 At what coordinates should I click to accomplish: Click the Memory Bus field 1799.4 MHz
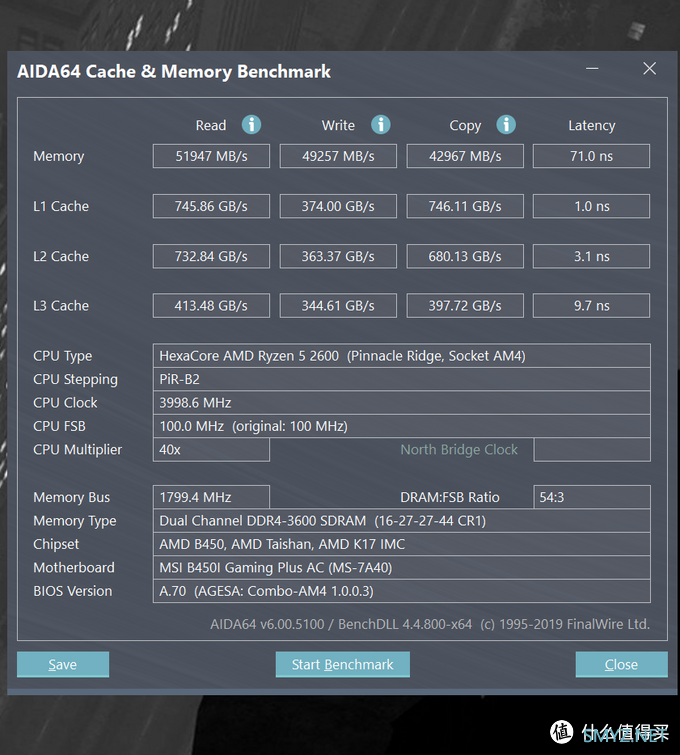(211, 497)
